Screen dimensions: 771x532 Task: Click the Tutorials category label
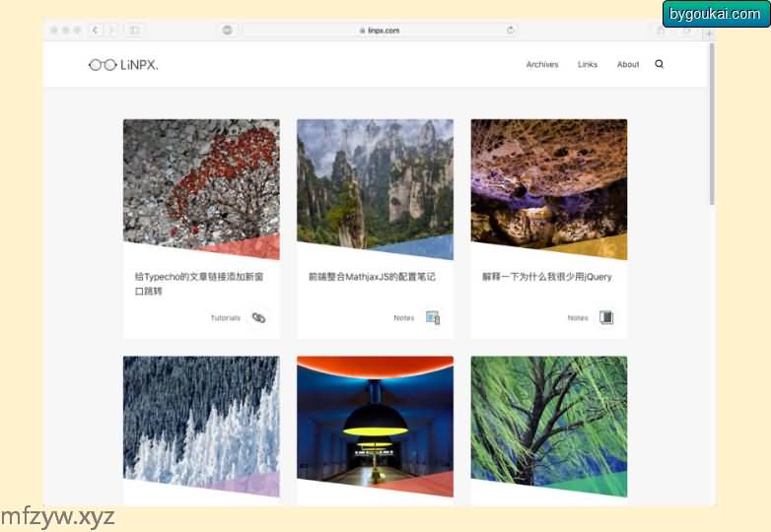tap(225, 318)
